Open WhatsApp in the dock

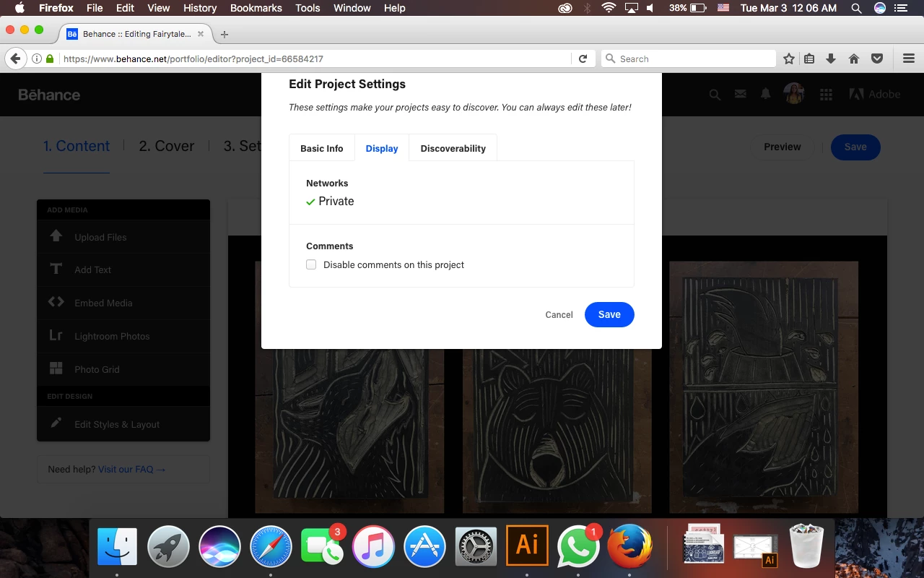[x=578, y=547]
